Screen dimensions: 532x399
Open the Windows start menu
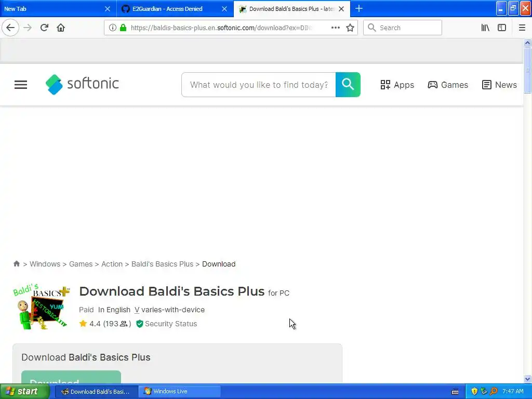point(24,391)
